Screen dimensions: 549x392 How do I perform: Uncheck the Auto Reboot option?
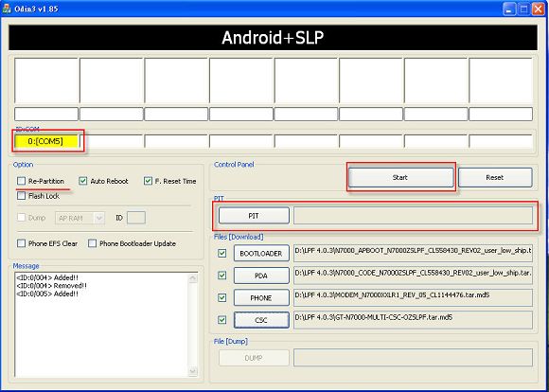click(83, 181)
